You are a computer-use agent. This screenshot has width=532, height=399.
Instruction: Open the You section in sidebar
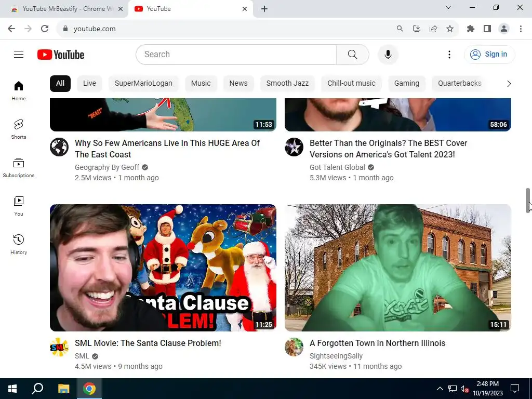[19, 206]
